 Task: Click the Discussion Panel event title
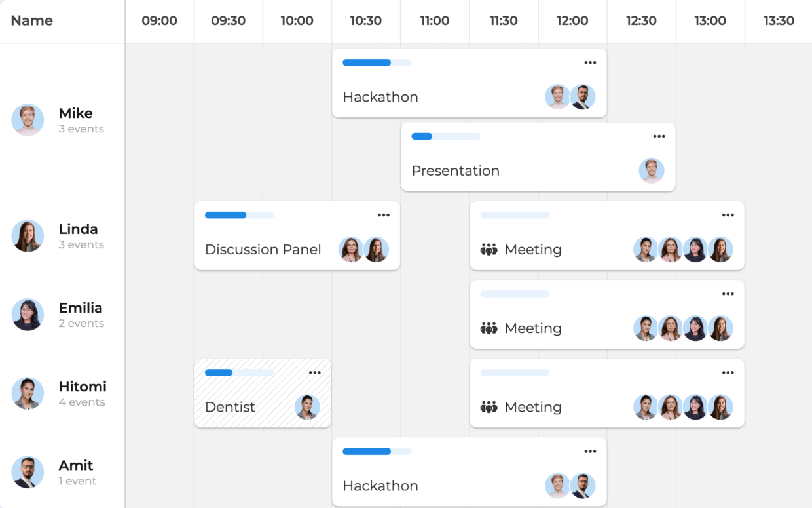click(x=263, y=250)
